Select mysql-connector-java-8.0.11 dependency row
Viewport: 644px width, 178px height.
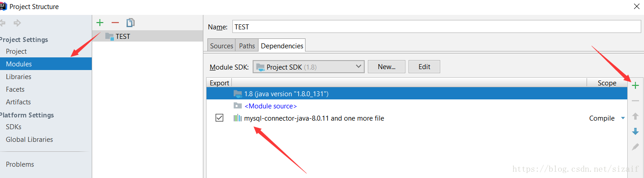(x=417, y=118)
